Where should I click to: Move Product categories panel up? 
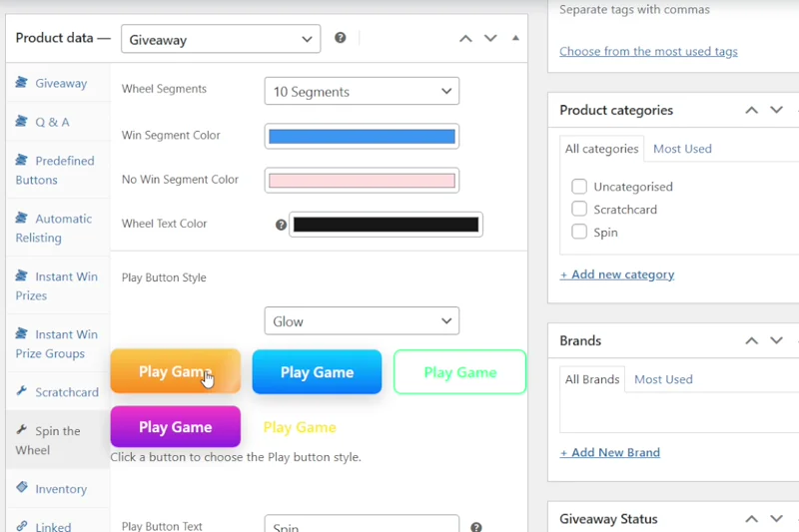[752, 110]
